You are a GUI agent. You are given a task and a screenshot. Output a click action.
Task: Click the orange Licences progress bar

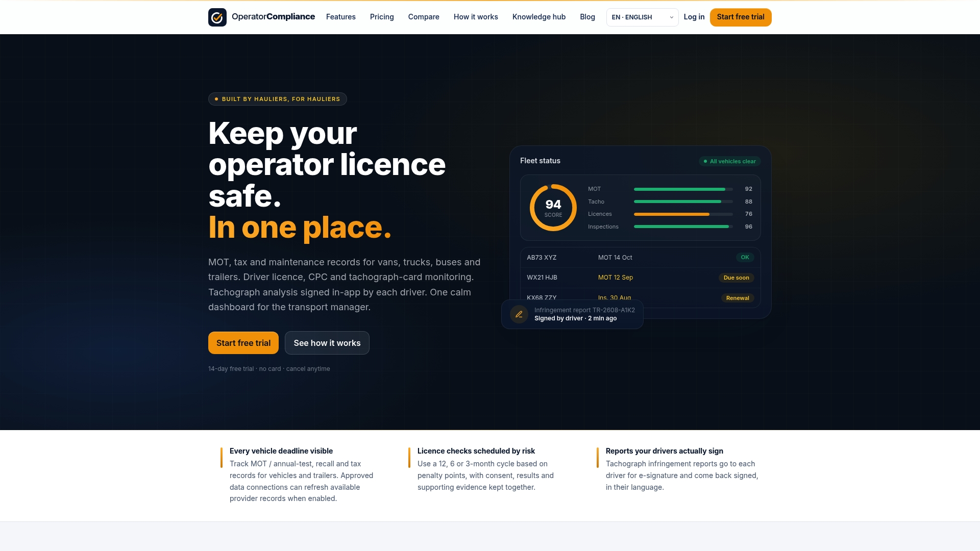683,214
